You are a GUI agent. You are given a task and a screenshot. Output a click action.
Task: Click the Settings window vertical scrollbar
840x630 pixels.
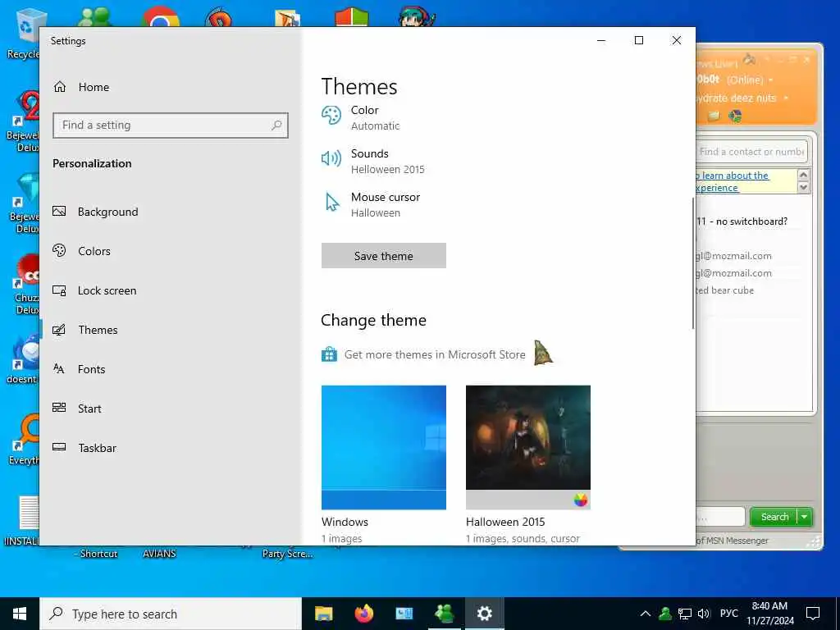click(693, 263)
